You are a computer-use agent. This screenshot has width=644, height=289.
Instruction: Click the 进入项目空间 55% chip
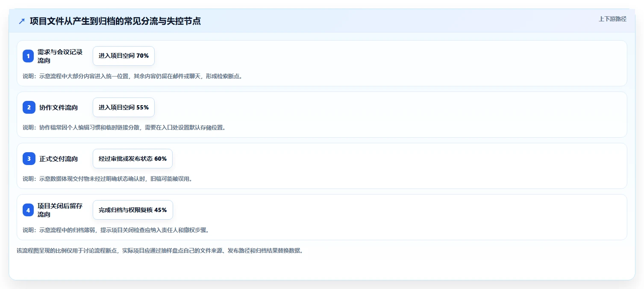click(124, 107)
